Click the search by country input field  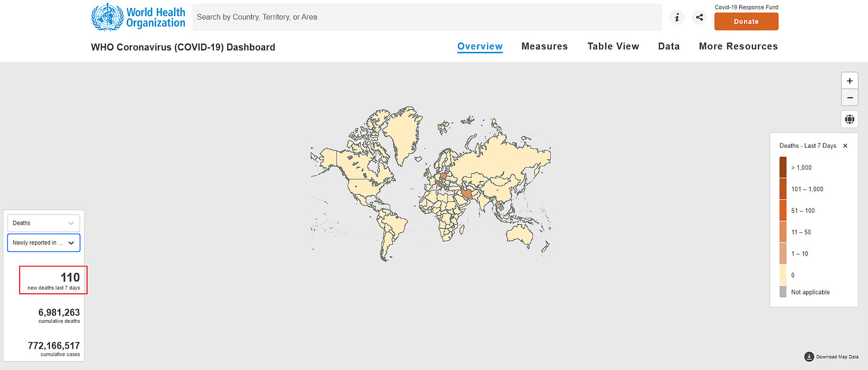tap(427, 17)
